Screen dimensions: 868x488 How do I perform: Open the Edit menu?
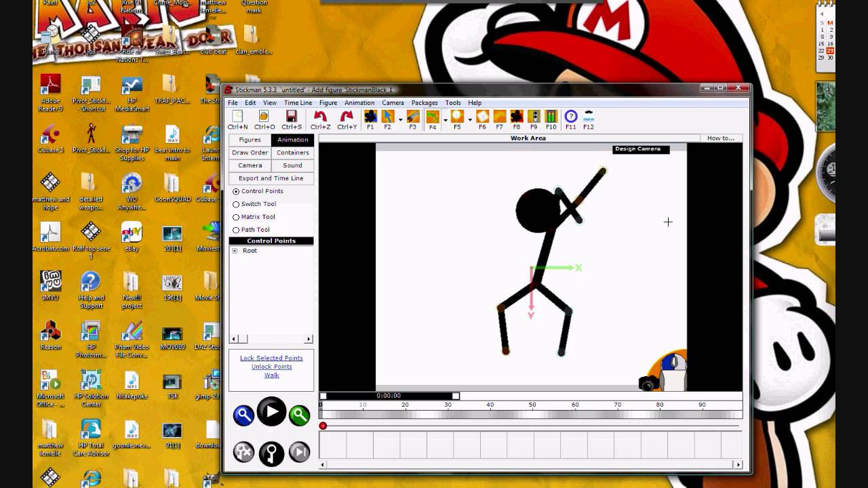point(250,103)
